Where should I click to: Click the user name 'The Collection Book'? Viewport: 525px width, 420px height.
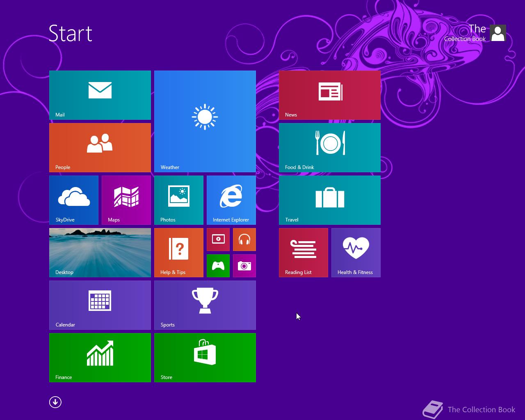click(x=465, y=33)
